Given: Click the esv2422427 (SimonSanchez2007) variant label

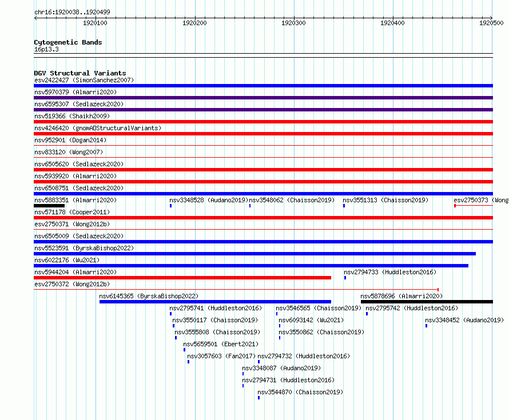Looking at the screenshot, I should pyautogui.click(x=84, y=80).
